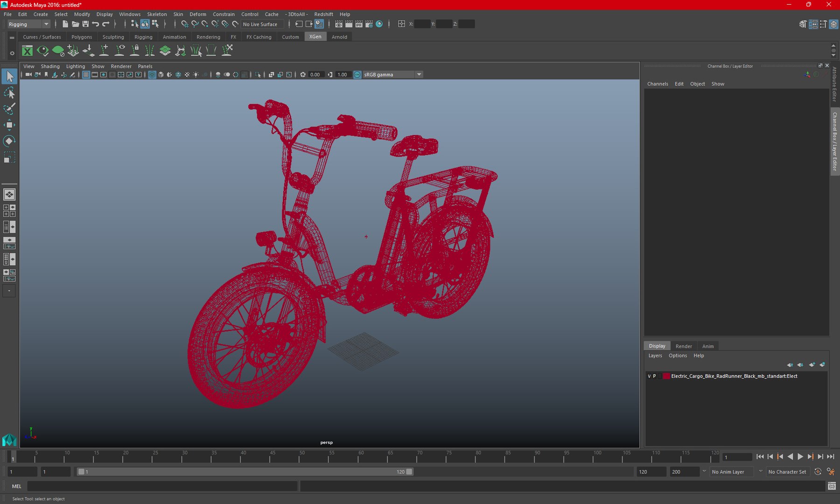Expand the No Character Set dropdown arrow
The image size is (840, 504).
[761, 471]
